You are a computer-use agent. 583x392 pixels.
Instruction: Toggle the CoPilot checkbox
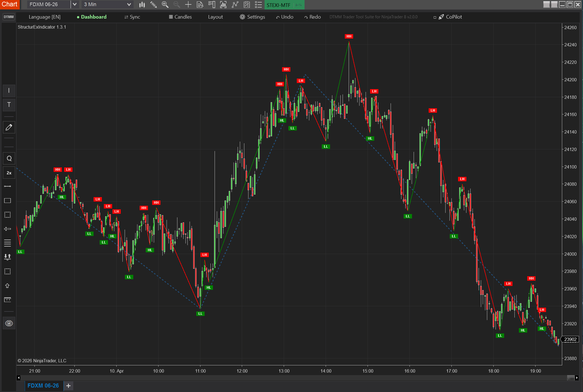click(435, 17)
